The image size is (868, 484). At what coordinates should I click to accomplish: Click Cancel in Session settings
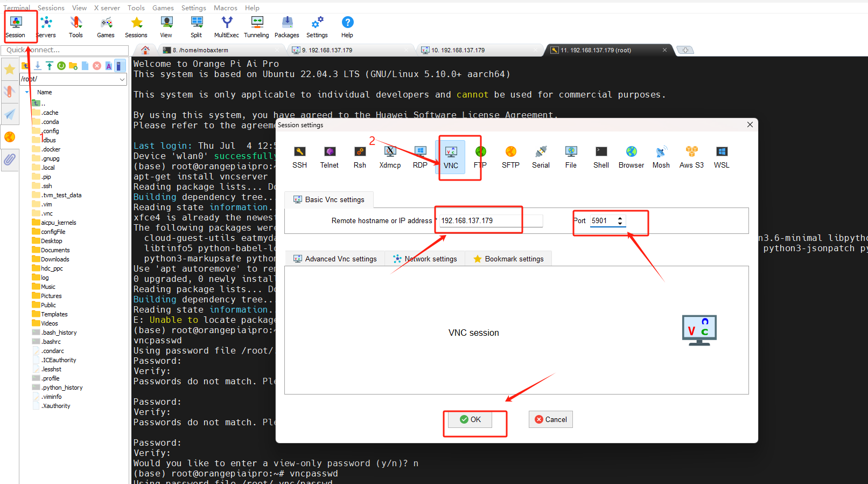[551, 419]
